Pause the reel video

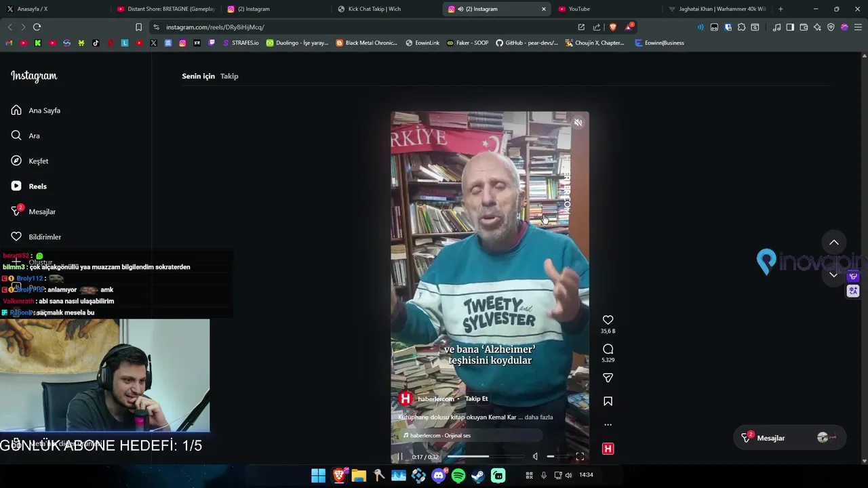coord(399,457)
